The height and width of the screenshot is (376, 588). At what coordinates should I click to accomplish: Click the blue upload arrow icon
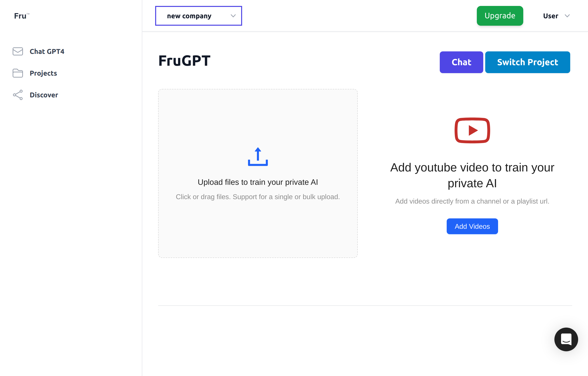coord(258,157)
